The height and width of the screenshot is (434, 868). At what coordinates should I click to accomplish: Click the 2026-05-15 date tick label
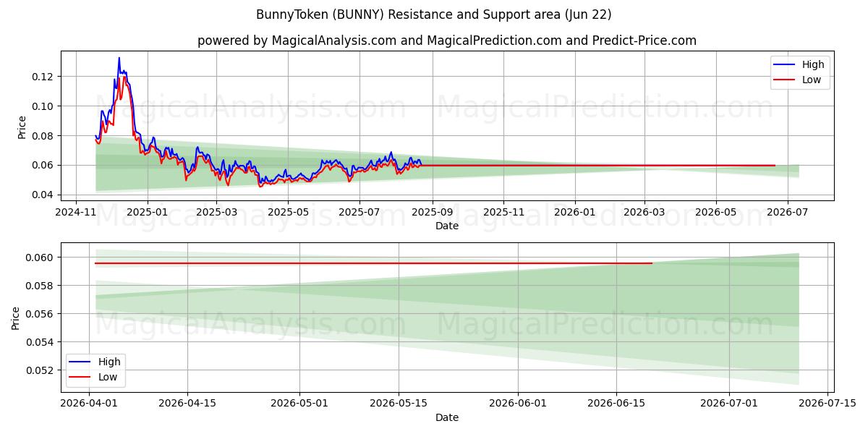[399, 404]
